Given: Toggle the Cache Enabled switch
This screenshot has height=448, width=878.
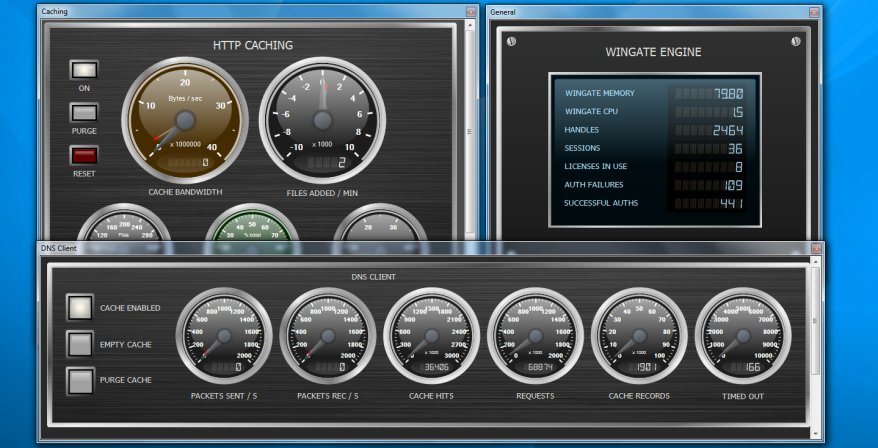Looking at the screenshot, I should click(x=80, y=308).
